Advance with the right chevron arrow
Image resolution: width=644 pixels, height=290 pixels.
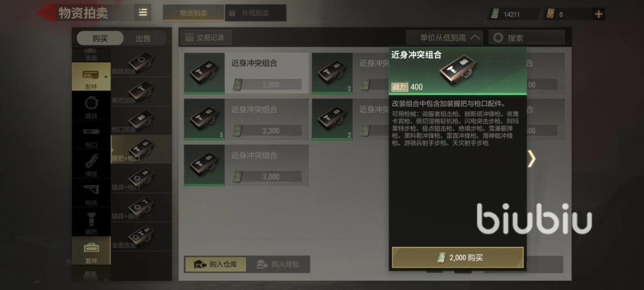pos(531,159)
